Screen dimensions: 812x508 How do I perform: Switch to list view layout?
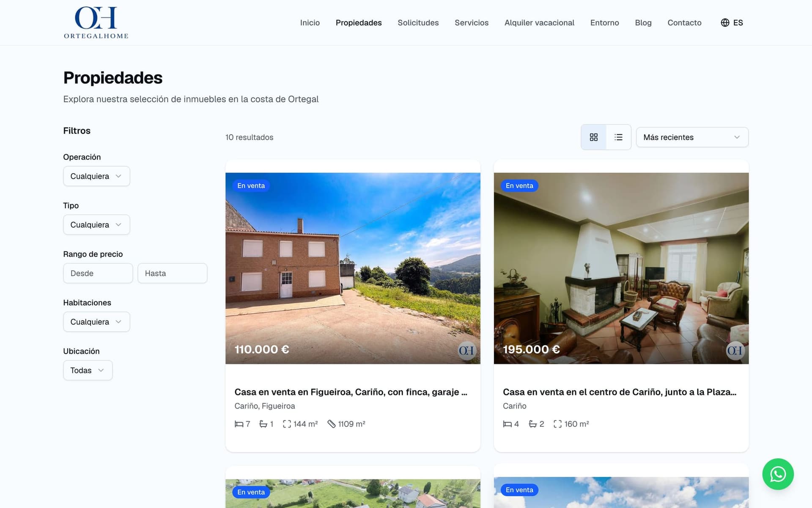(x=618, y=137)
